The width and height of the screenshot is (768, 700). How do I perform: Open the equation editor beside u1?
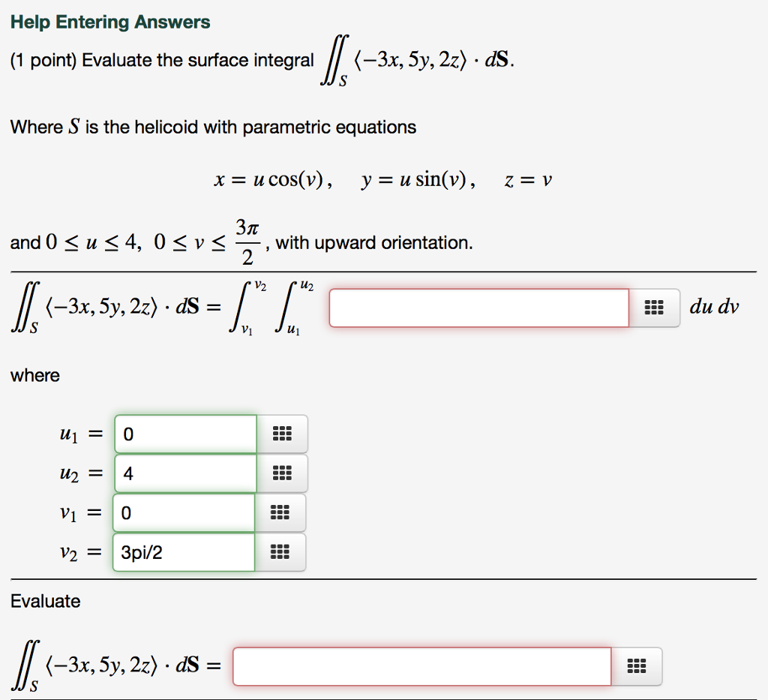280,434
